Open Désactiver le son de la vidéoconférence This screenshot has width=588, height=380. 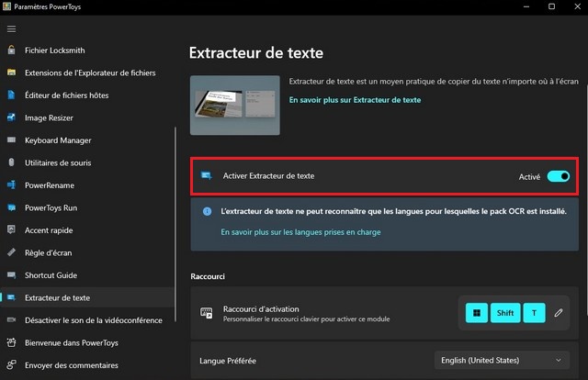pos(88,320)
